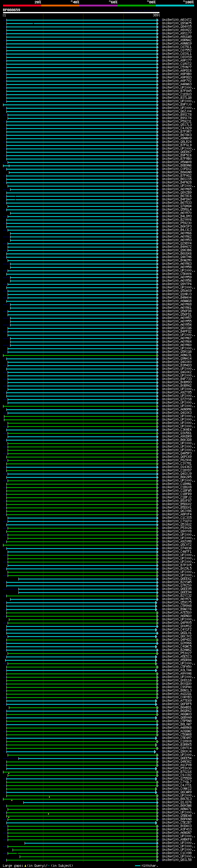197x868 pixels.
Task: Select hit label UniRef100_A9U1W9
Action: coord(177,37)
